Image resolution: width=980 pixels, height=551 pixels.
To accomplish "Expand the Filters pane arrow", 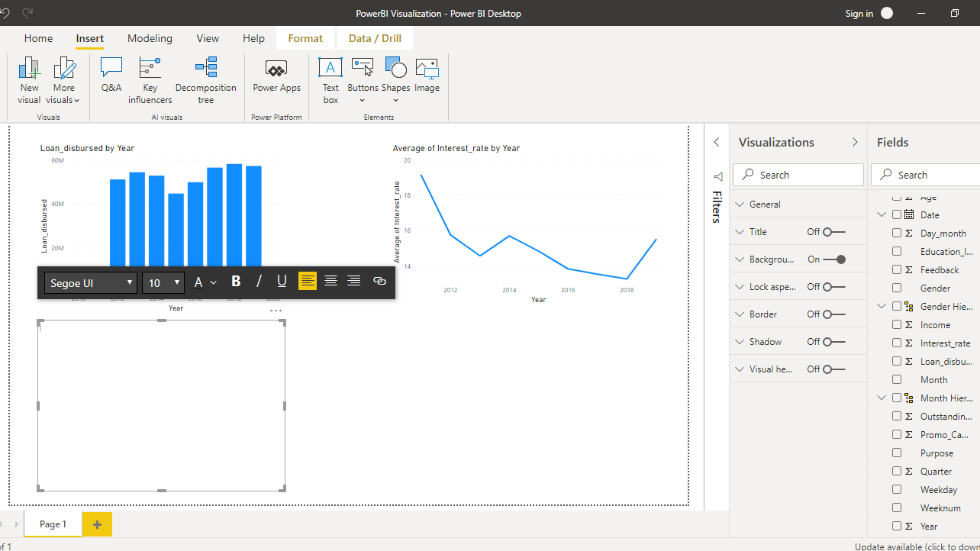I will click(717, 142).
